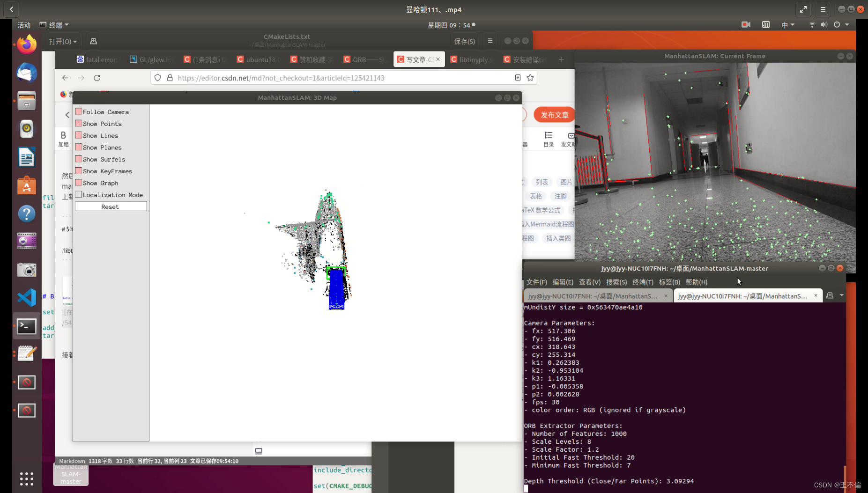
Task: Open the clock and calendar in top bar
Action: click(451, 25)
